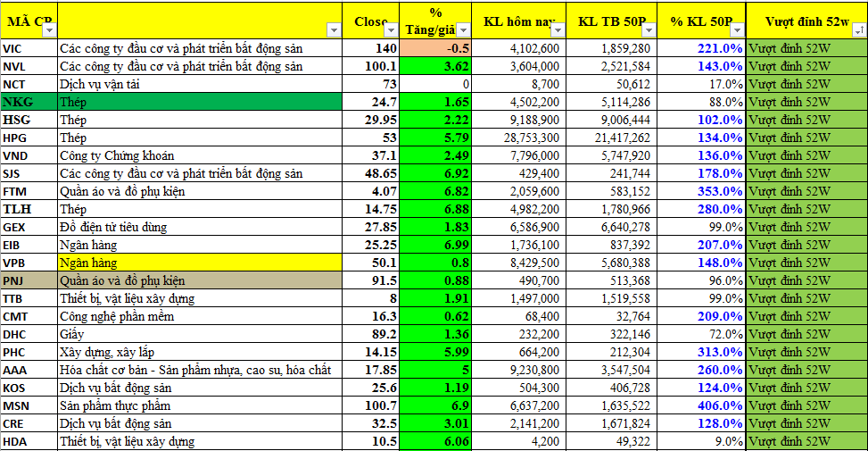Viewport: 868px width, 451px height.
Task: Open the MÃ CP column filter dropdown
Action: (48, 30)
